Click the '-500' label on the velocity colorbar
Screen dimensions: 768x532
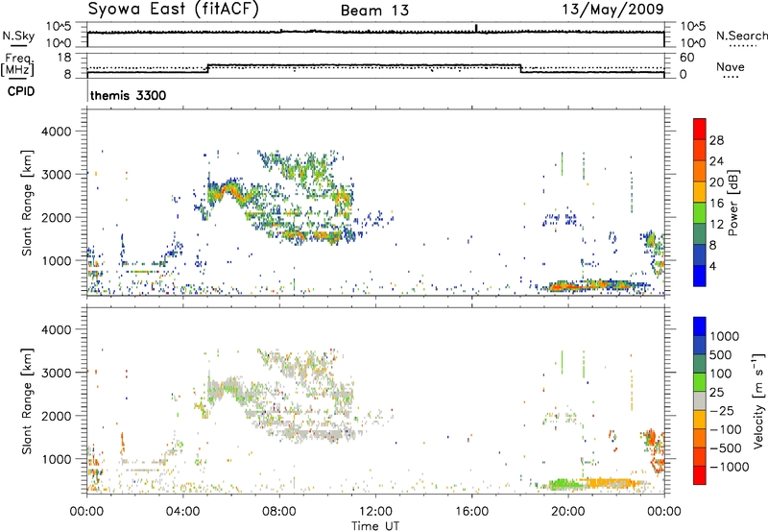pyautogui.click(x=726, y=448)
